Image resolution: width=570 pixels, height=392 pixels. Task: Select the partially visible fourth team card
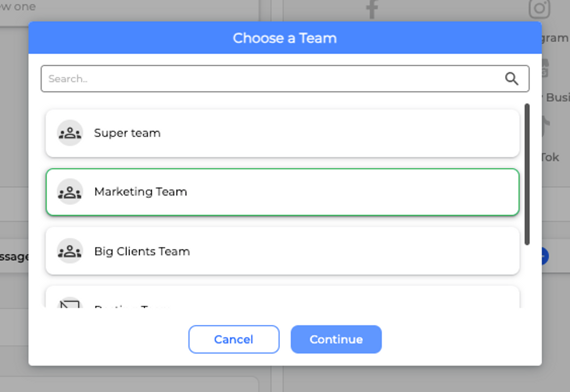point(282,298)
